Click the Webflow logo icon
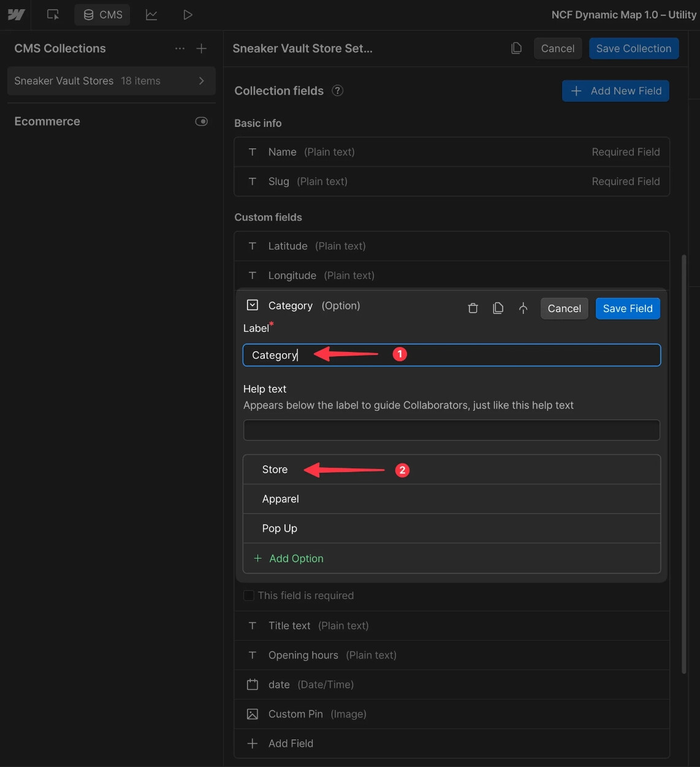 coord(16,15)
